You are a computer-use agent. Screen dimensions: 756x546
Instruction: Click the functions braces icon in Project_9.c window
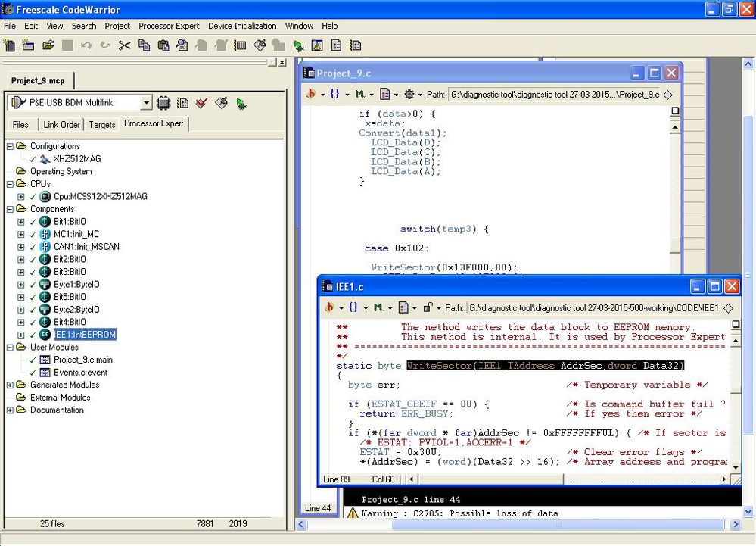coord(334,94)
